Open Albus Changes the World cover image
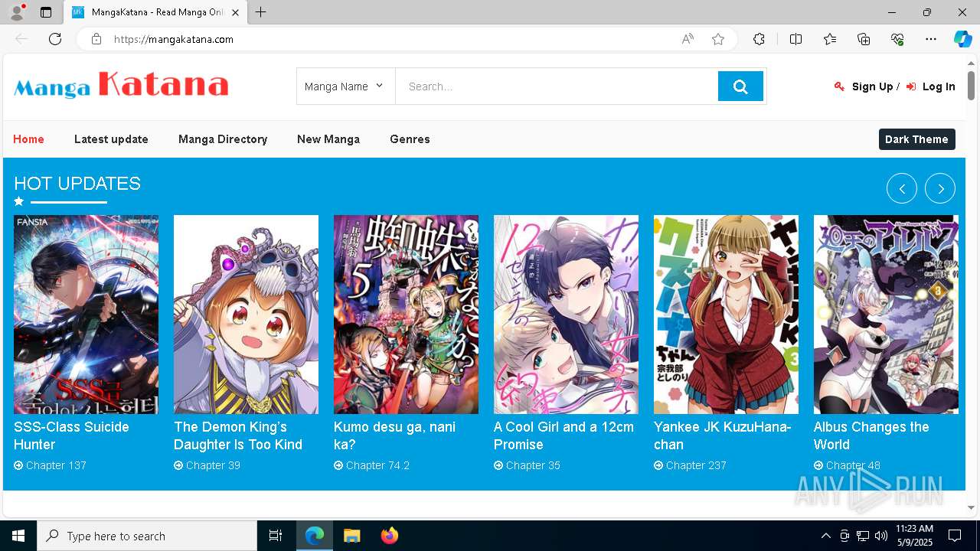This screenshot has width=980, height=551. tap(886, 315)
